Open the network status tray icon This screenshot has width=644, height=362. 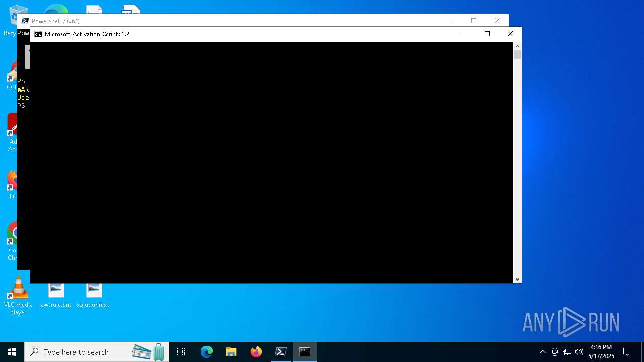tap(567, 352)
